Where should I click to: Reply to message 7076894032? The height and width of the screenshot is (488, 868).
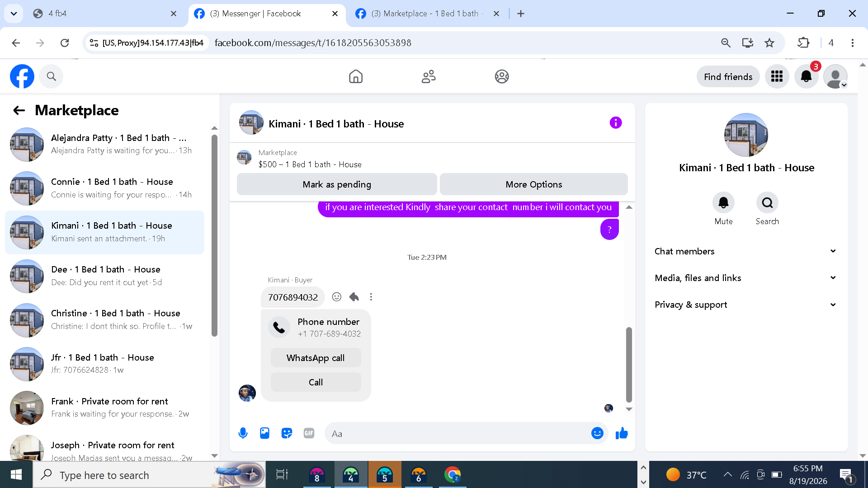click(354, 297)
